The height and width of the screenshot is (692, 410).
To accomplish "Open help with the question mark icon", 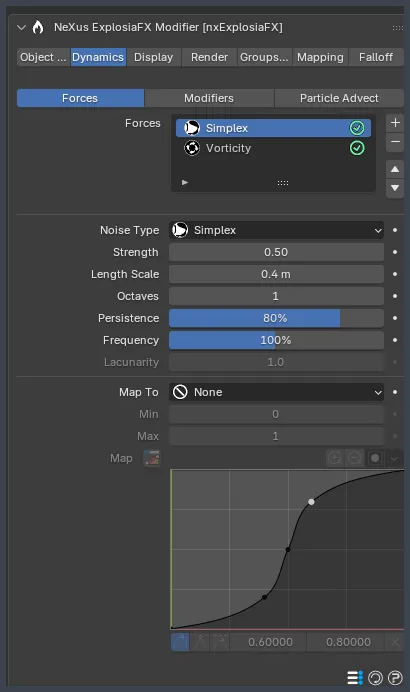I will click(x=395, y=677).
